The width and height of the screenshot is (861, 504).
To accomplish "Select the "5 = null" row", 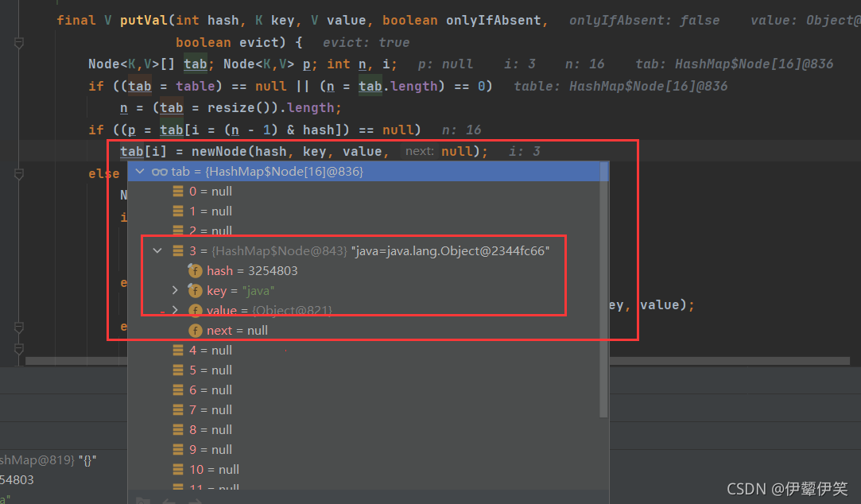I will [x=364, y=370].
